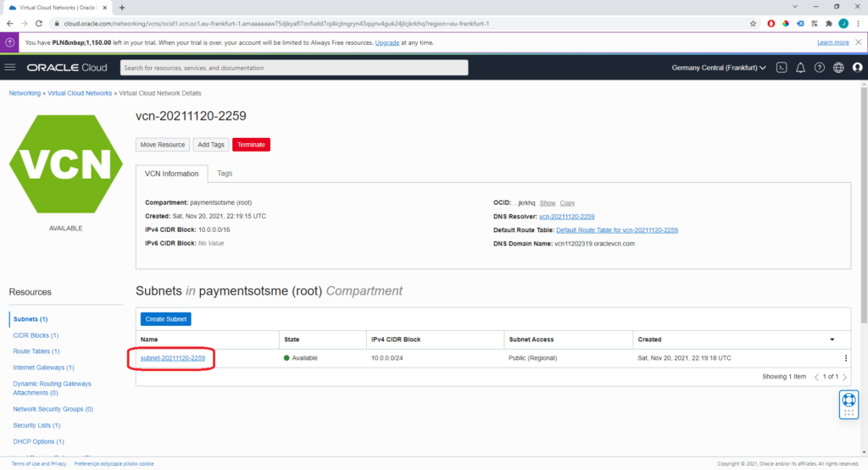Switch to the Tags tab
This screenshot has height=470, width=868.
click(224, 173)
